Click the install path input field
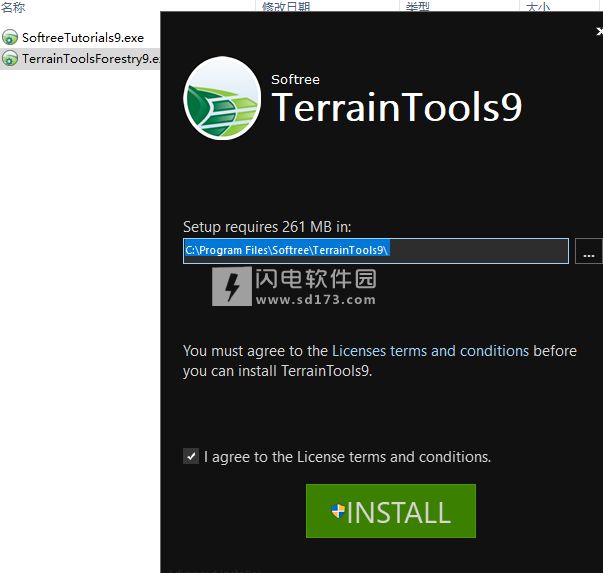 (x=376, y=251)
